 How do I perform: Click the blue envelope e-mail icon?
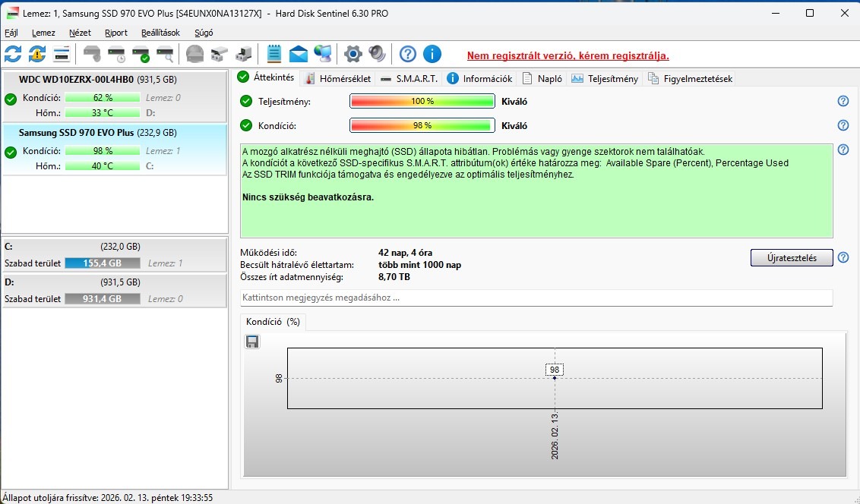click(299, 54)
